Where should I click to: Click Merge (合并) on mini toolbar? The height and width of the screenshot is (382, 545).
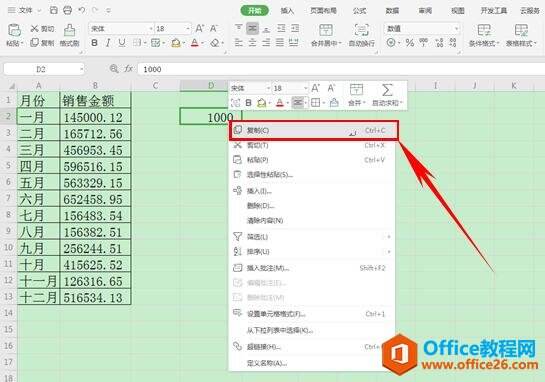(x=357, y=95)
